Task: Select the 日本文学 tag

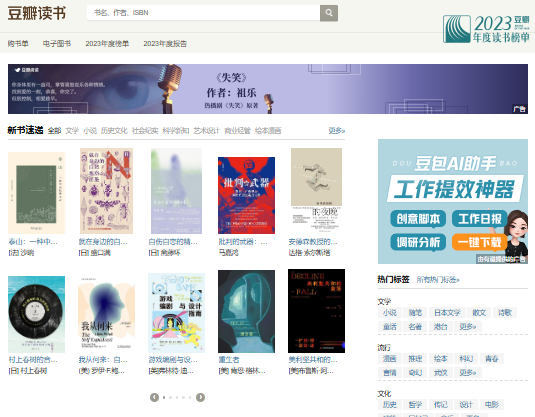Action: 447,313
